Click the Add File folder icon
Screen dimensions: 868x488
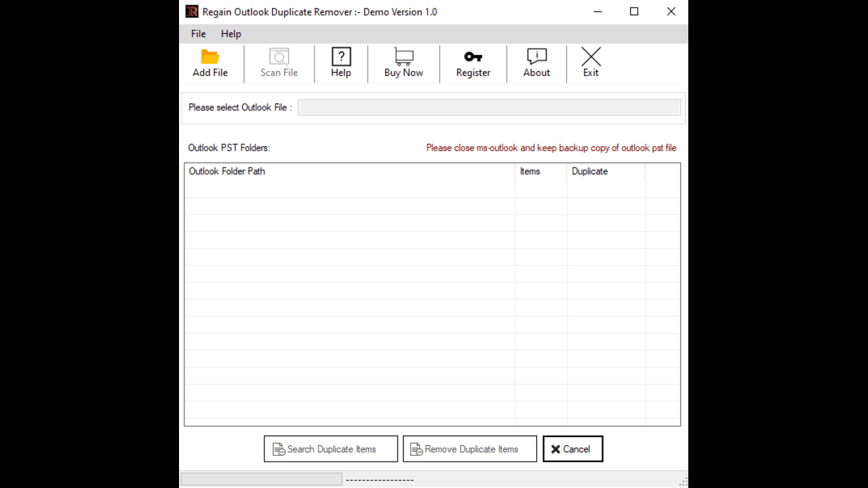(210, 57)
